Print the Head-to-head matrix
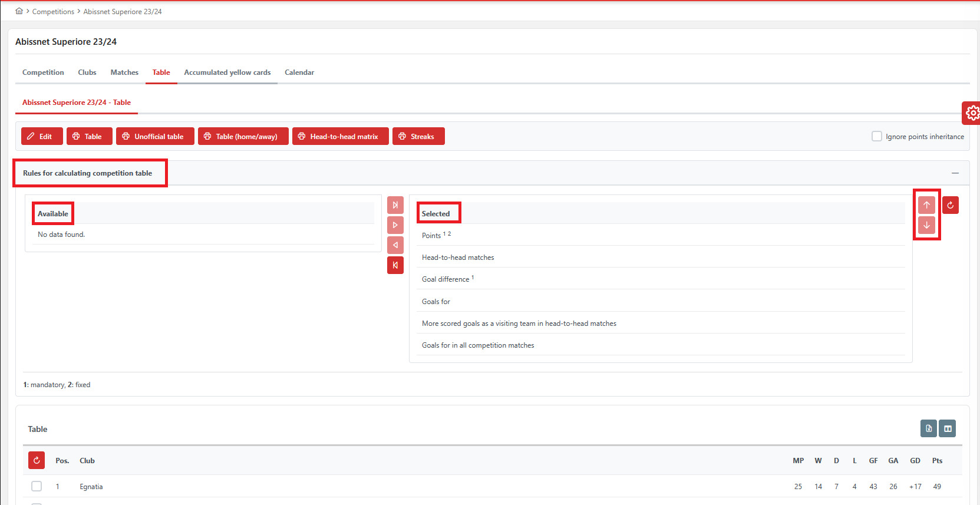Screen dimensions: 980x505 click(x=340, y=136)
